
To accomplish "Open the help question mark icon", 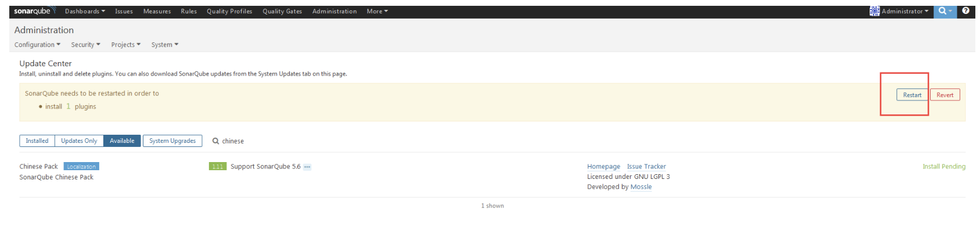I will point(965,11).
